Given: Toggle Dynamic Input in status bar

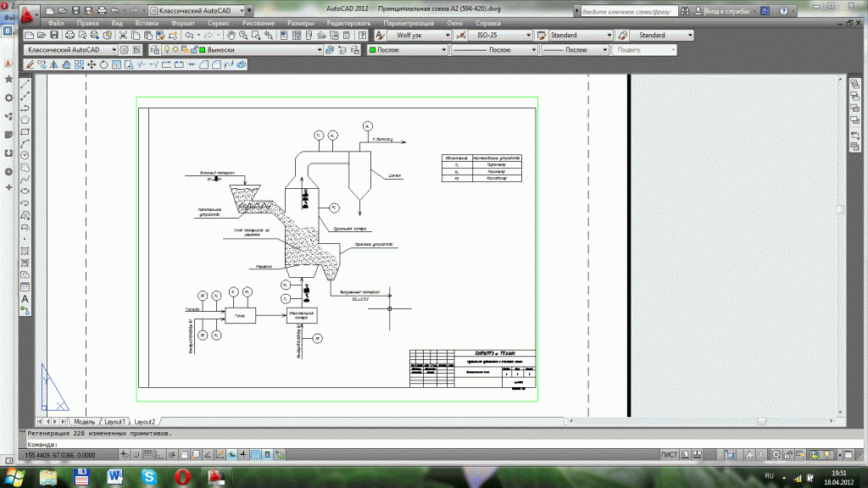Looking at the screenshot, I should (232, 455).
